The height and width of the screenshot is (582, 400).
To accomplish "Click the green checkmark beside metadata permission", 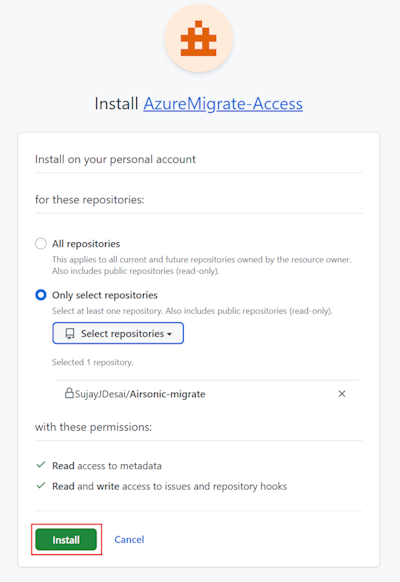I will click(x=41, y=465).
